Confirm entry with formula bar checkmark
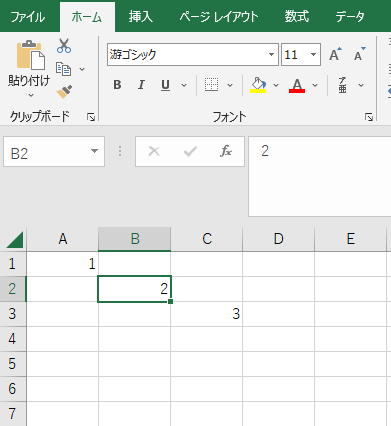The image size is (391, 426). click(x=190, y=151)
